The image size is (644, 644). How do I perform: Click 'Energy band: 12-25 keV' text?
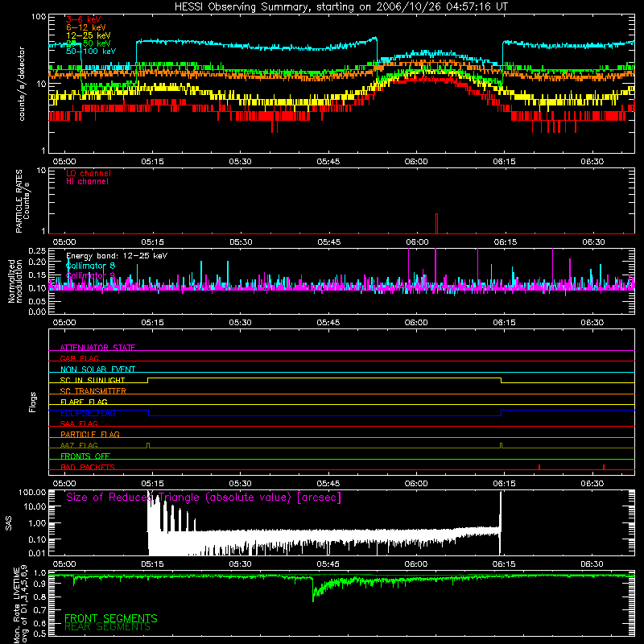pos(117,256)
